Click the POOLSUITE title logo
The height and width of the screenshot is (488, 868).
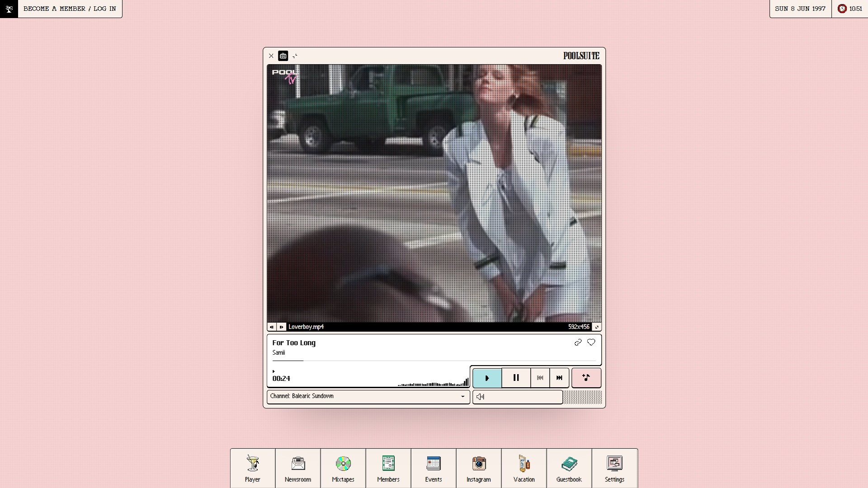point(581,56)
